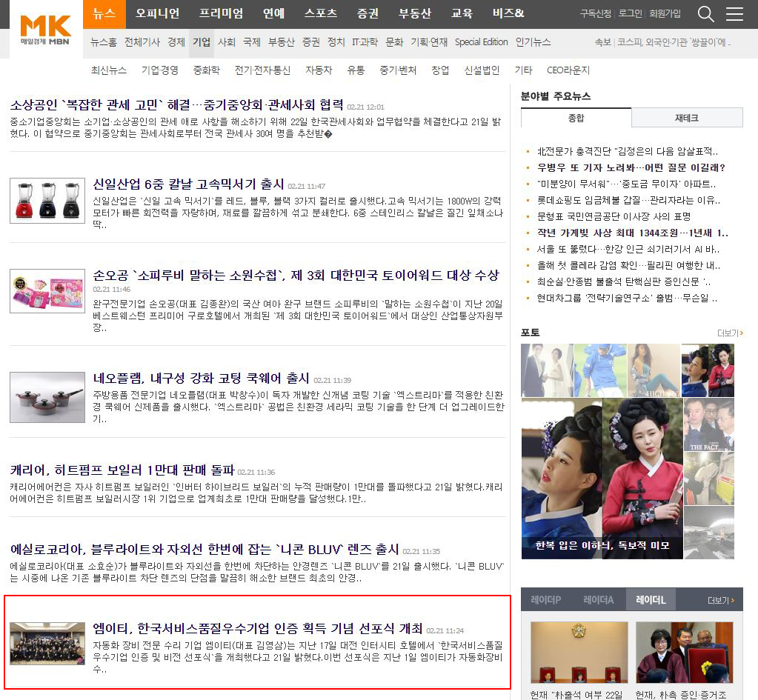Open the 캐리어 히트펌프 보일러 article
Viewport: 758px width, 700px height.
click(122, 470)
